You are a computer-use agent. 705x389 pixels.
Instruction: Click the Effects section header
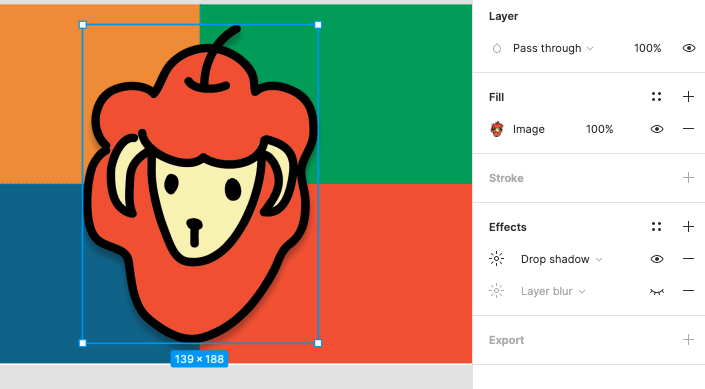tap(508, 227)
